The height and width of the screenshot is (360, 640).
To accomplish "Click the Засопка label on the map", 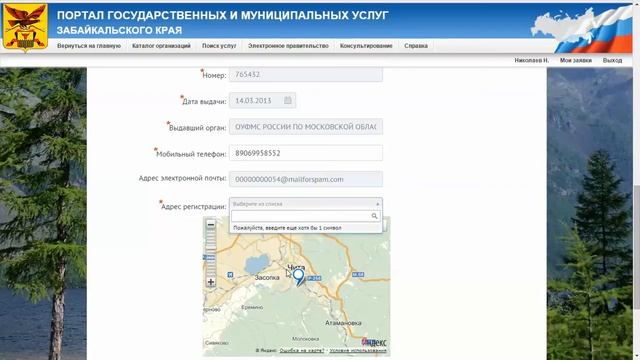I will (267, 278).
